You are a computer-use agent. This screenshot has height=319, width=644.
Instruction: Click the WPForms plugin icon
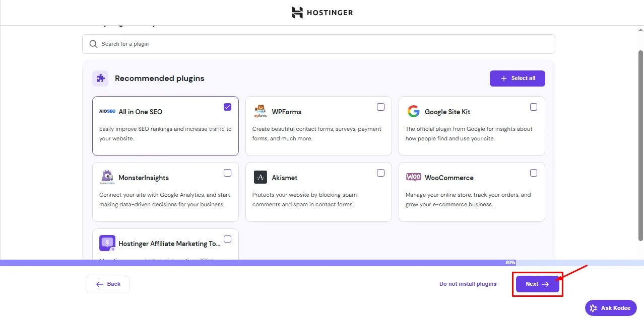tap(260, 111)
